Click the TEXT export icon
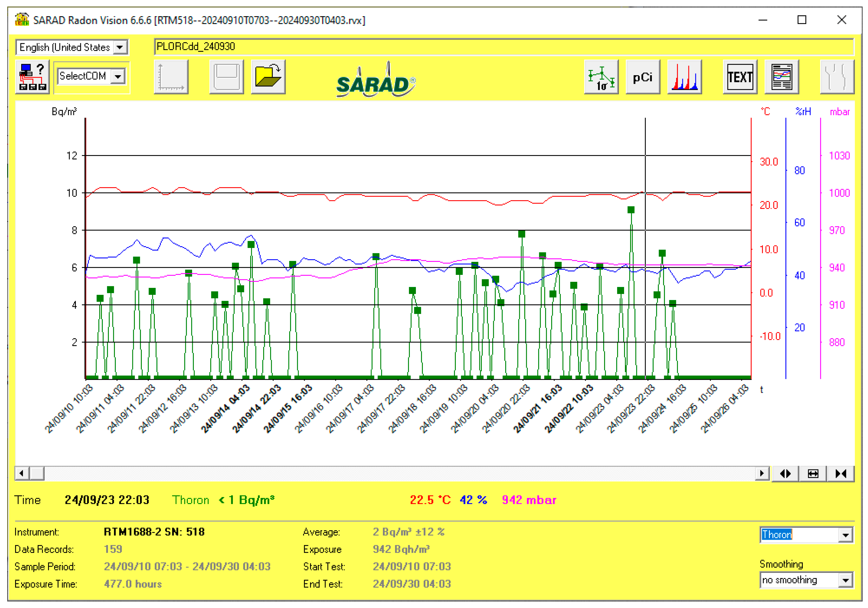The image size is (868, 608). (740, 77)
